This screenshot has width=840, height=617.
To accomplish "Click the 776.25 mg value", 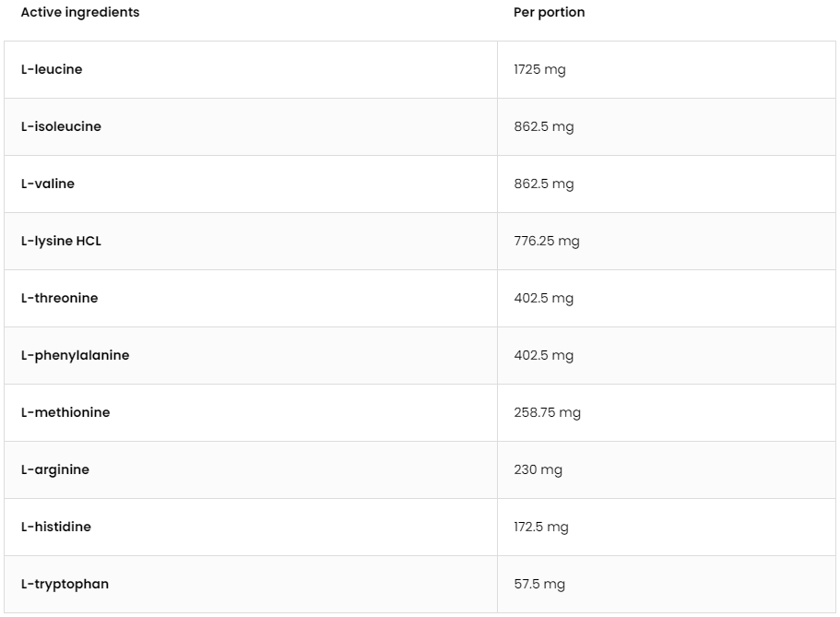I will 547,242.
